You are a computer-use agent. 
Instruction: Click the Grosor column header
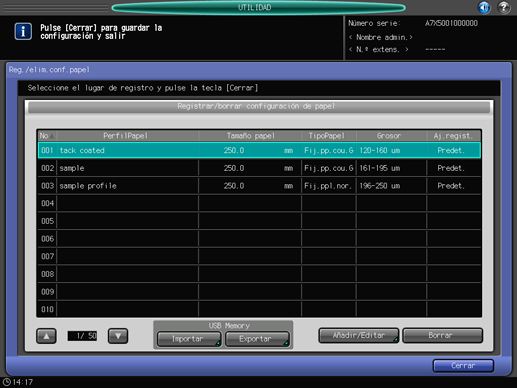(392, 136)
